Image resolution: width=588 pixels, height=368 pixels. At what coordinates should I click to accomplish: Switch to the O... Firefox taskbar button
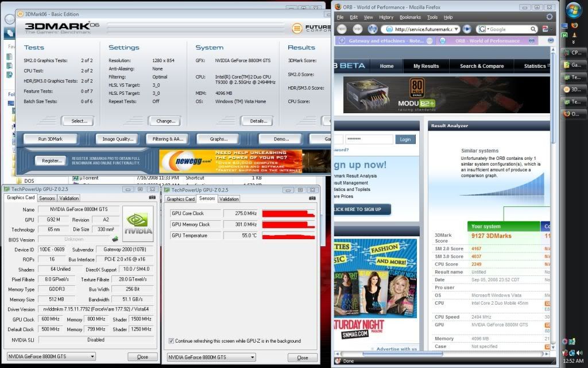tap(574, 114)
